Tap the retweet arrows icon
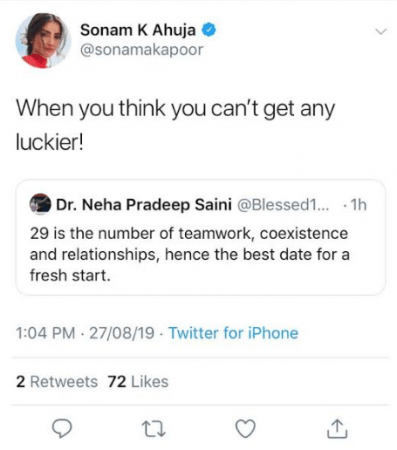The width and height of the screenshot is (397, 450). (x=154, y=429)
